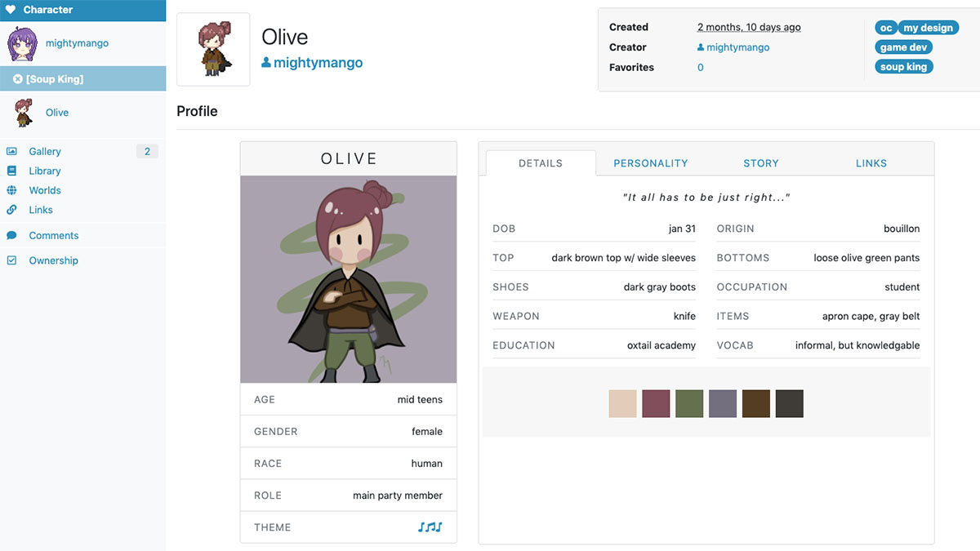Click the Favorites count link
This screenshot has width=980, height=551.
(x=701, y=68)
